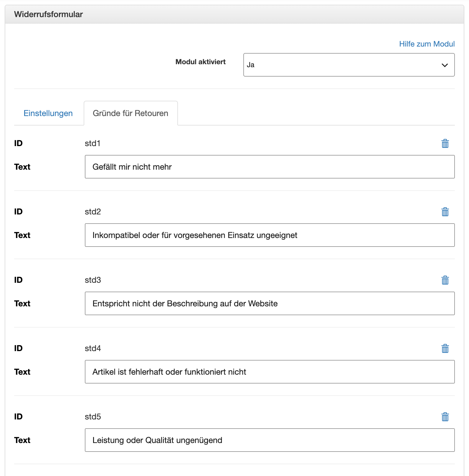This screenshot has height=476, width=469.
Task: Click the trash icon for std4
Action: point(445,348)
